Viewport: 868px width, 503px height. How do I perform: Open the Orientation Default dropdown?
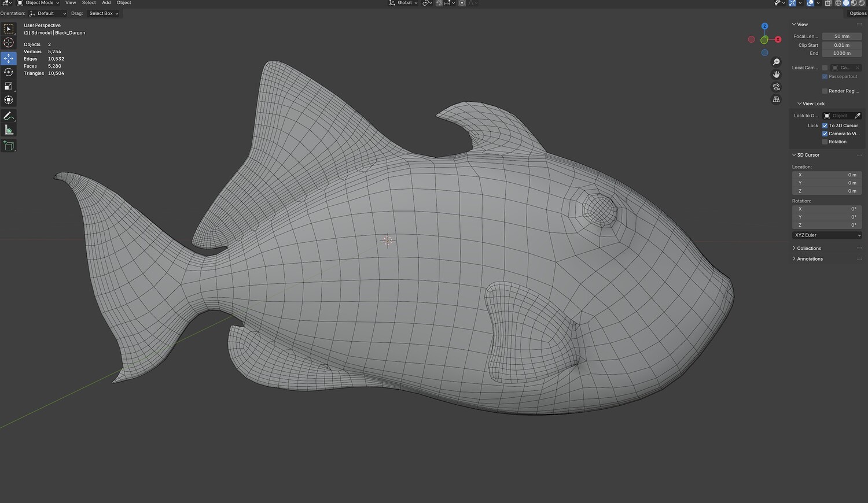coord(48,13)
